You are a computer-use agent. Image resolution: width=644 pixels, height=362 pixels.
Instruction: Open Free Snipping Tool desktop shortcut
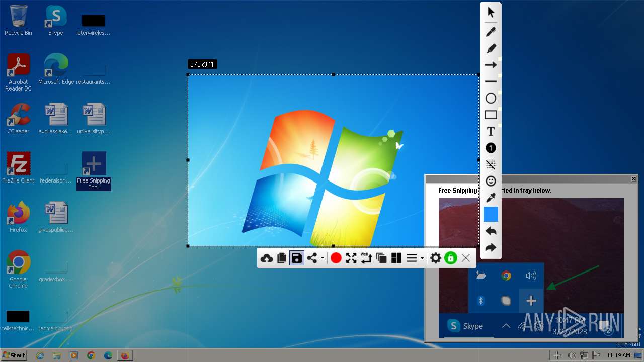(x=94, y=171)
